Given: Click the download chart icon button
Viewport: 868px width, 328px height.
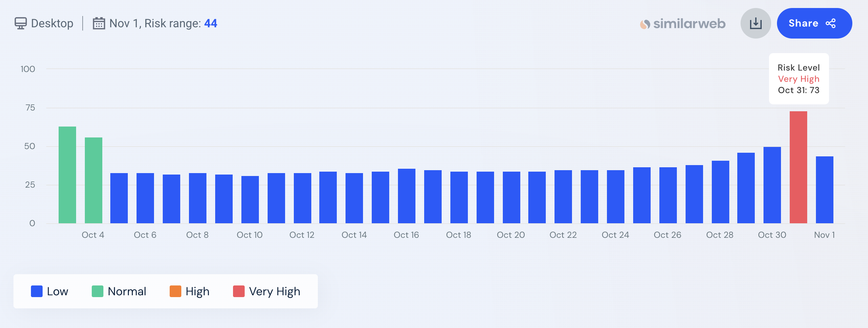Looking at the screenshot, I should [755, 23].
